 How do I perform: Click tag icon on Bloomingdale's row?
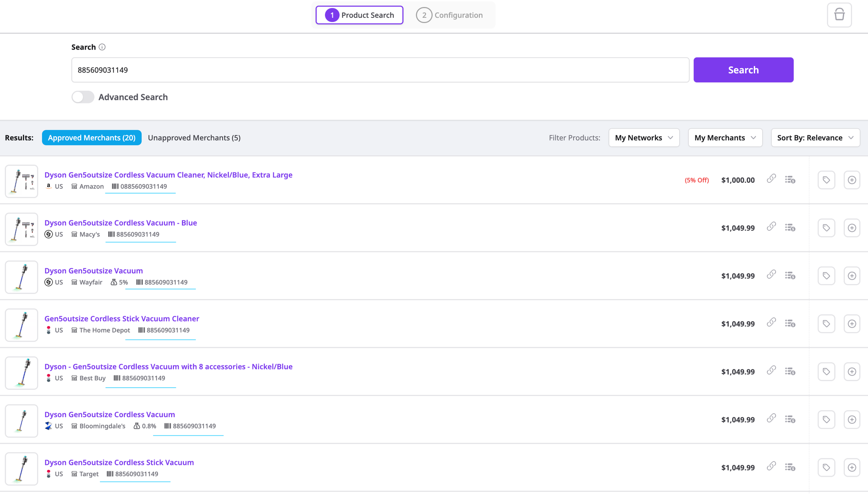pos(826,420)
